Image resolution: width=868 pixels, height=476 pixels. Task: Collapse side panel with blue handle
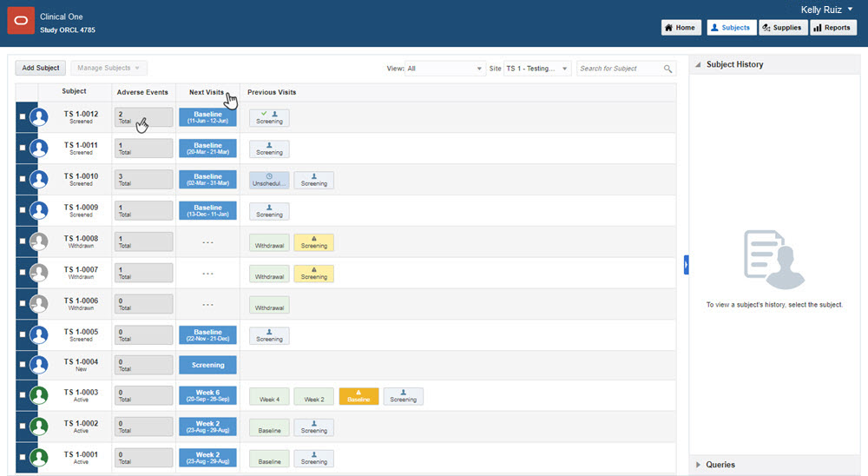pos(687,265)
